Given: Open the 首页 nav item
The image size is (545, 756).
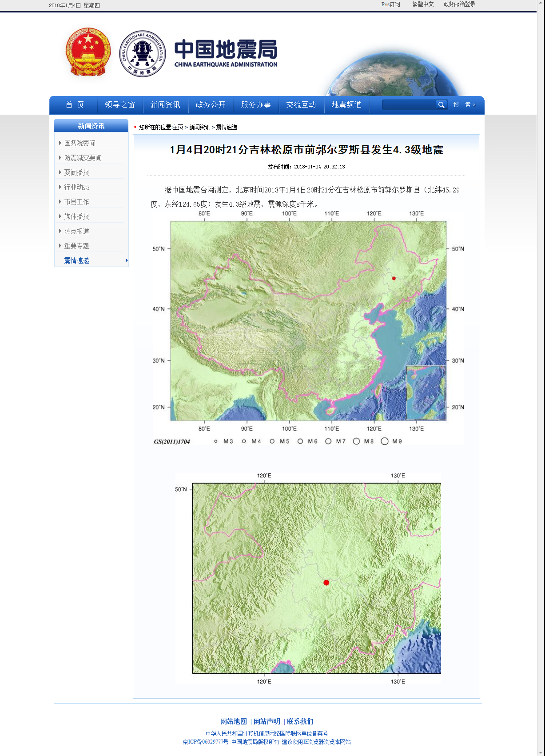Looking at the screenshot, I should [75, 105].
